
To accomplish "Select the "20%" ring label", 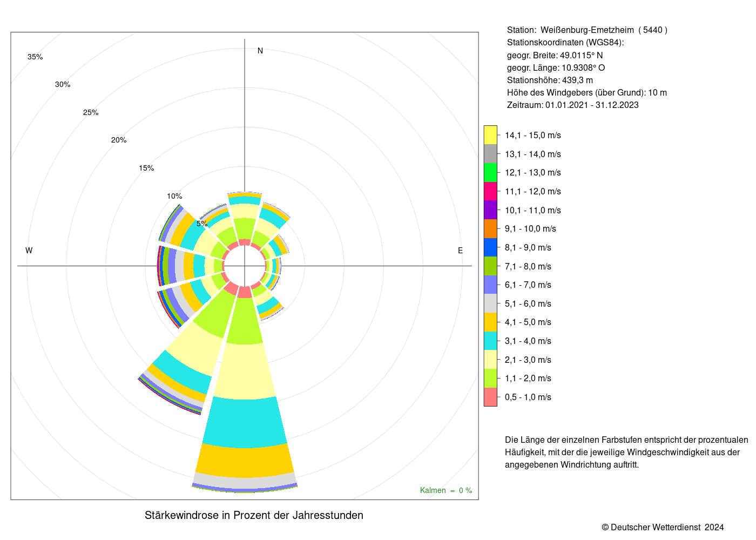I will coord(119,140).
